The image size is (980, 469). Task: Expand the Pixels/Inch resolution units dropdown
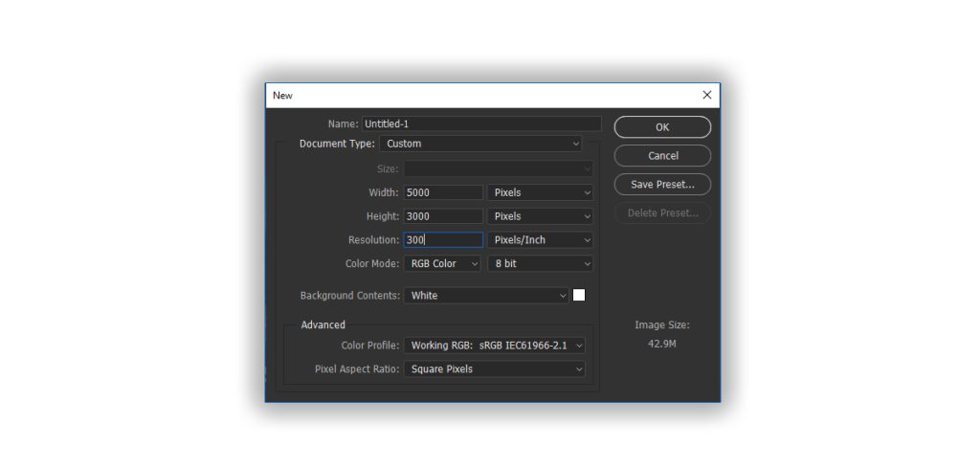coord(541,240)
